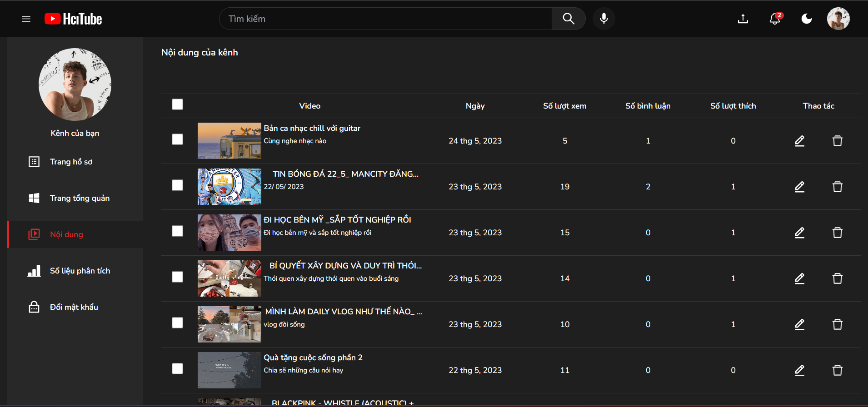The height and width of the screenshot is (407, 868).
Task: Click the Video column header
Action: [x=310, y=106]
